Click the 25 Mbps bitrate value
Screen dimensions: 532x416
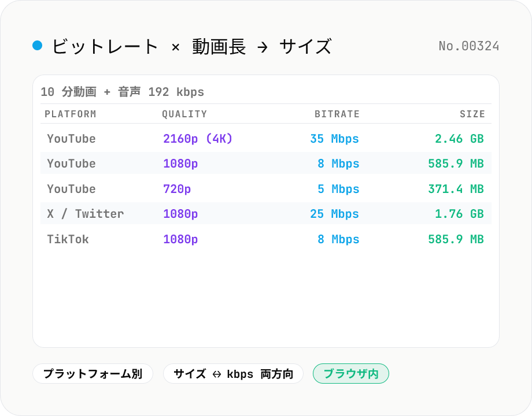pyautogui.click(x=335, y=214)
